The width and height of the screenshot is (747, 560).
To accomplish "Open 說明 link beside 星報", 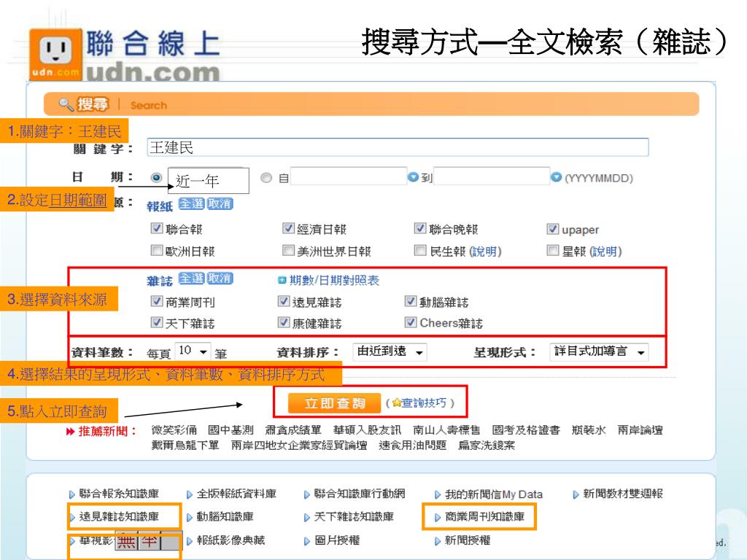I will [x=605, y=252].
